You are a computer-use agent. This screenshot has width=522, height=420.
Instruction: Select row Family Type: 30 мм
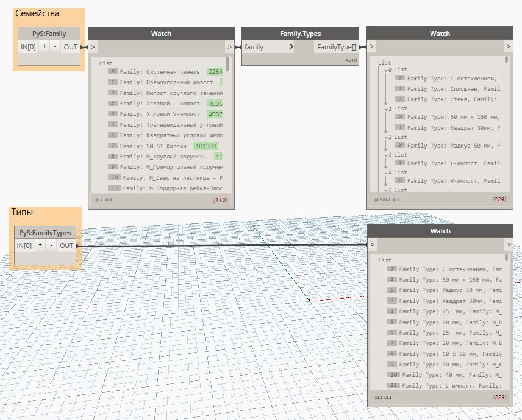(x=445, y=365)
